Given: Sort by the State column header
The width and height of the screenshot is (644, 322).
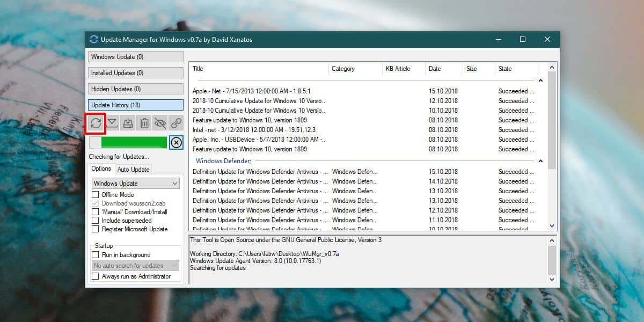Looking at the screenshot, I should [x=516, y=69].
